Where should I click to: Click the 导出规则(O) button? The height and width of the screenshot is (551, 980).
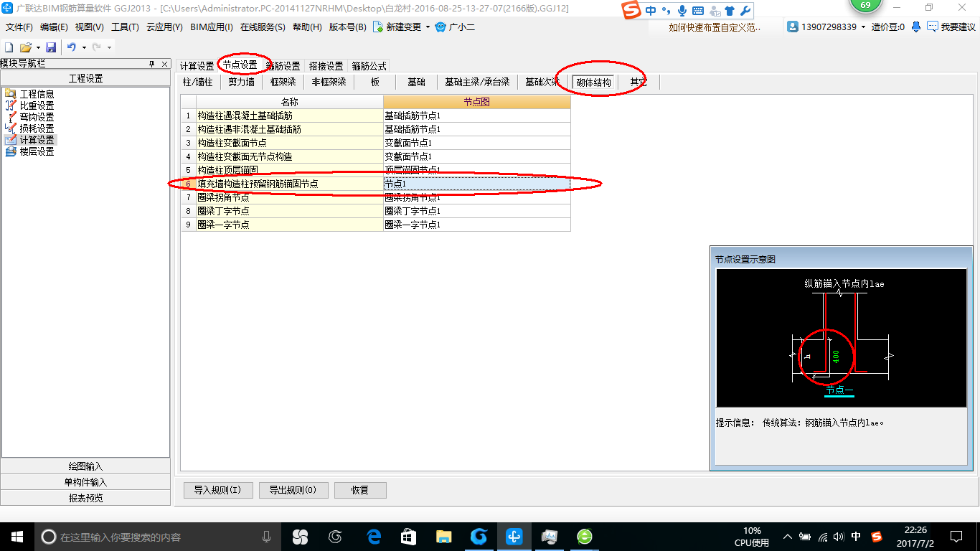click(293, 491)
